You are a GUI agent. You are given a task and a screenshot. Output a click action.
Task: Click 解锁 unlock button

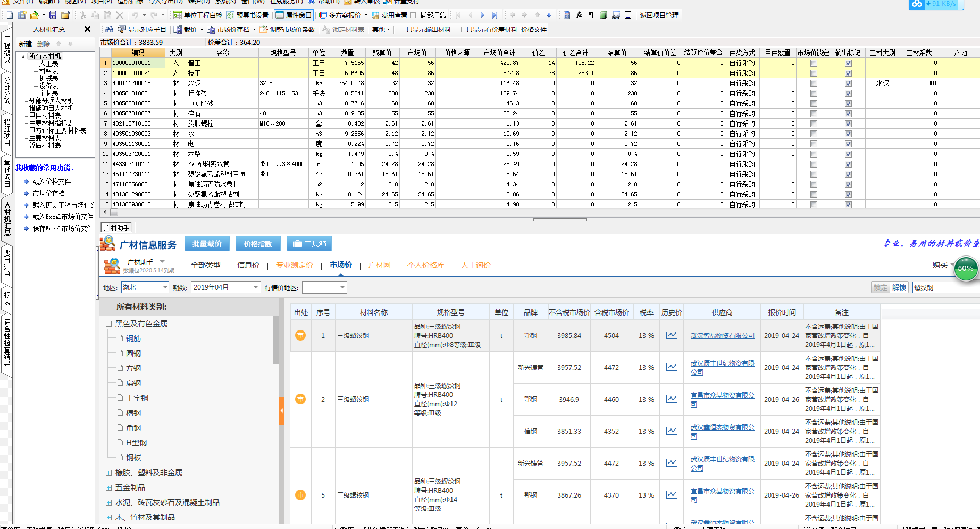899,287
